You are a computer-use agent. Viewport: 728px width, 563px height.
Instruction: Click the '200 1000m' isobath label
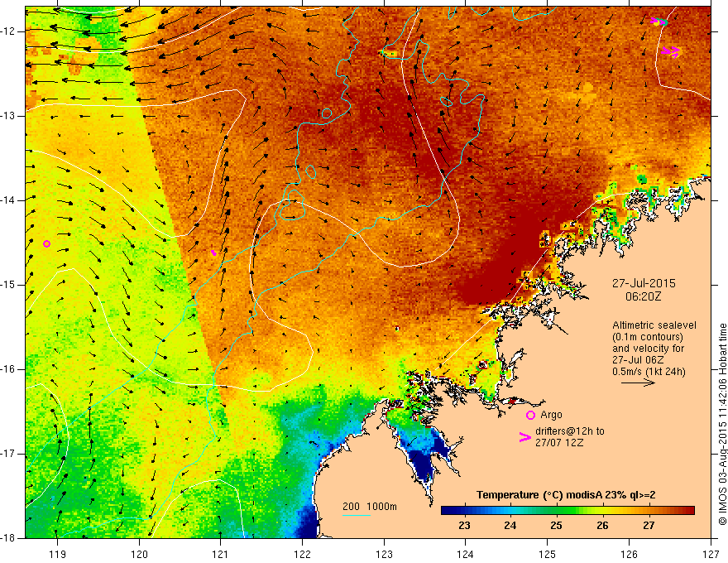pos(370,507)
